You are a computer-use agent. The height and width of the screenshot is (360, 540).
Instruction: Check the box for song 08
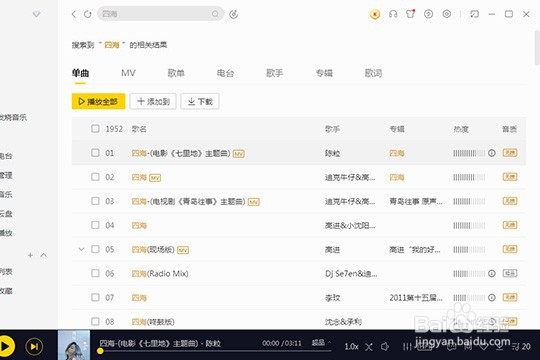tap(95, 321)
